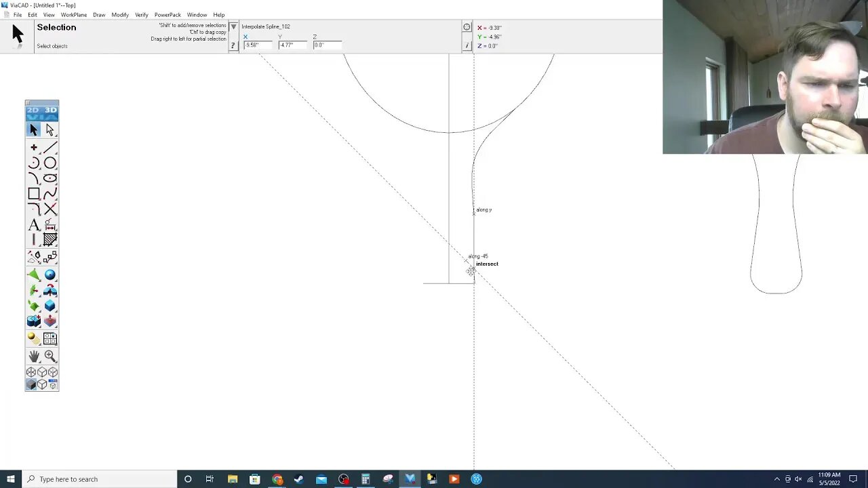Image resolution: width=868 pixels, height=488 pixels.
Task: Toggle the 2D/3D VIA palette header
Action: pos(42,113)
